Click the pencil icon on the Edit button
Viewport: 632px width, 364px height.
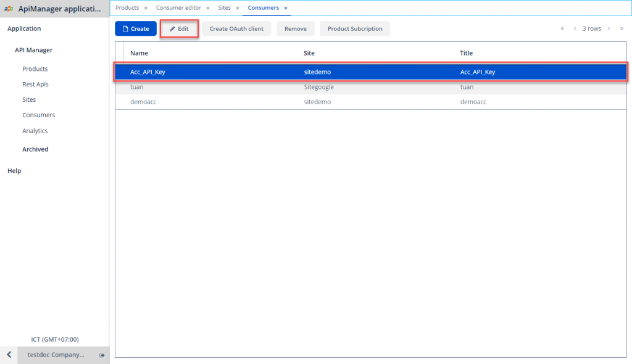(172, 28)
